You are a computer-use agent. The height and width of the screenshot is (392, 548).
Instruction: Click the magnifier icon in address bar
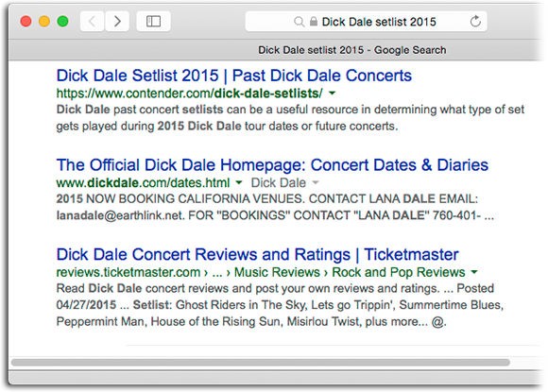point(299,22)
